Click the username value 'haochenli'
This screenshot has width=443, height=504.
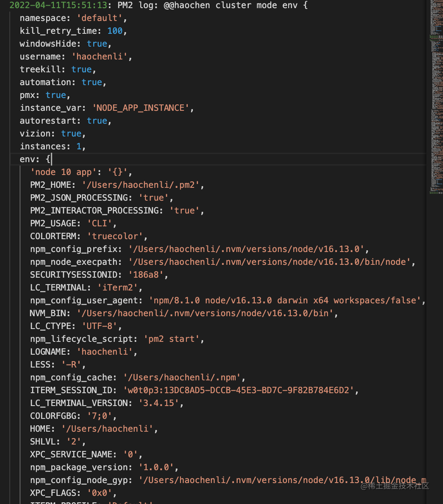pyautogui.click(x=100, y=56)
